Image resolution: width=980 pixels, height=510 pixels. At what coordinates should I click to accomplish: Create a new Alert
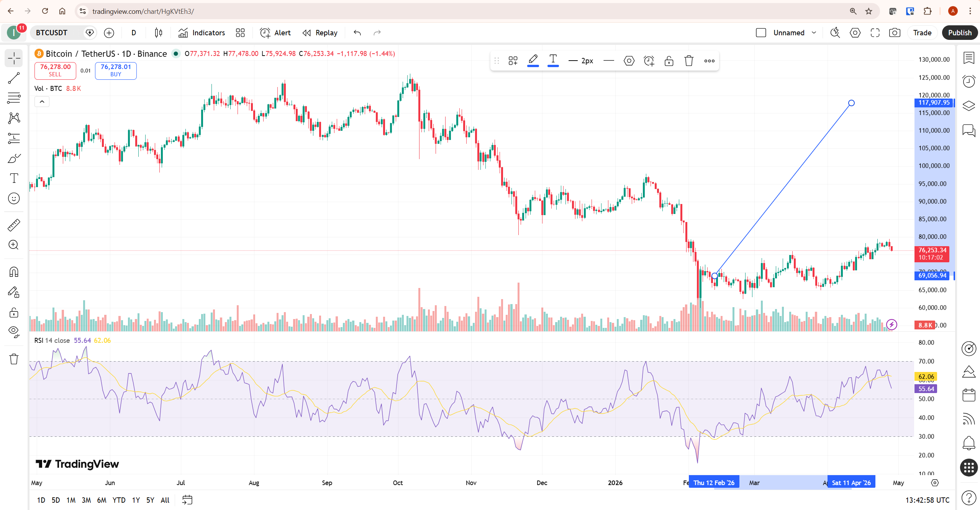[275, 33]
